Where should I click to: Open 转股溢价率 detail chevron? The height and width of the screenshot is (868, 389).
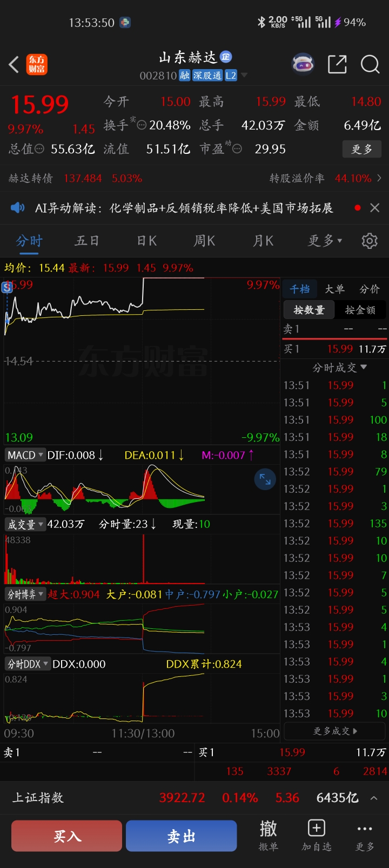379,178
